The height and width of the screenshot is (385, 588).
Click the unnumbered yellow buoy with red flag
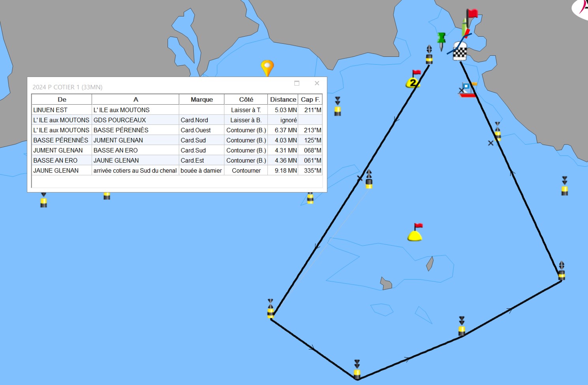pos(415,234)
